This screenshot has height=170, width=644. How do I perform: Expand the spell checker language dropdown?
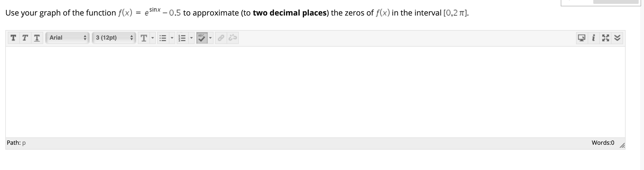(x=210, y=38)
